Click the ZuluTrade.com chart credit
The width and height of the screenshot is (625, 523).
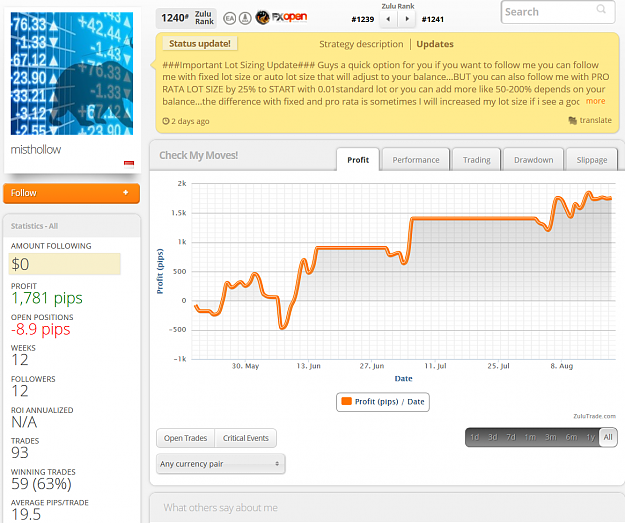594,416
